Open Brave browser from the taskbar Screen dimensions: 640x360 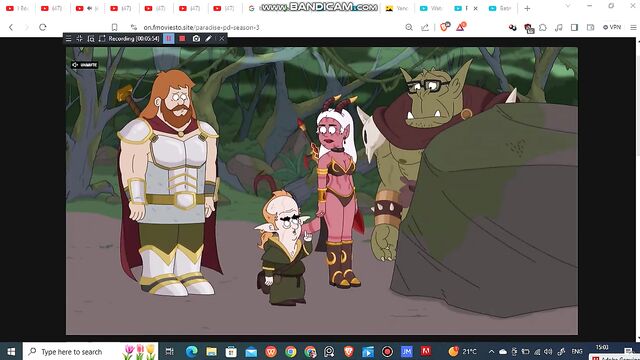tap(349, 351)
